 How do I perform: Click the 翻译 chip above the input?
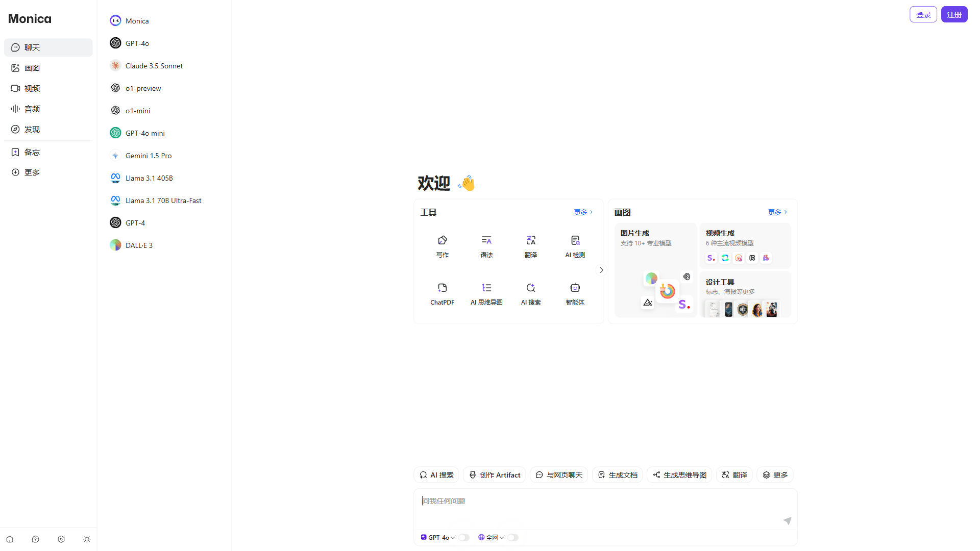click(x=734, y=475)
